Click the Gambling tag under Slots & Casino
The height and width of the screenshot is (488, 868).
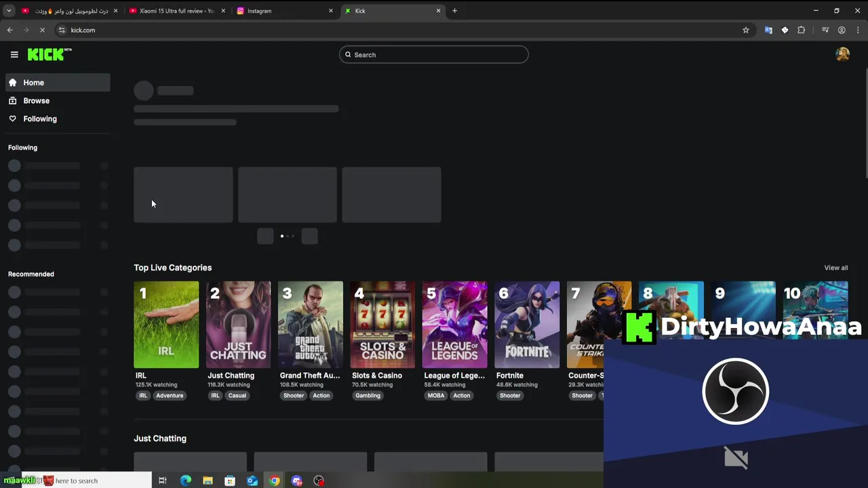(368, 396)
